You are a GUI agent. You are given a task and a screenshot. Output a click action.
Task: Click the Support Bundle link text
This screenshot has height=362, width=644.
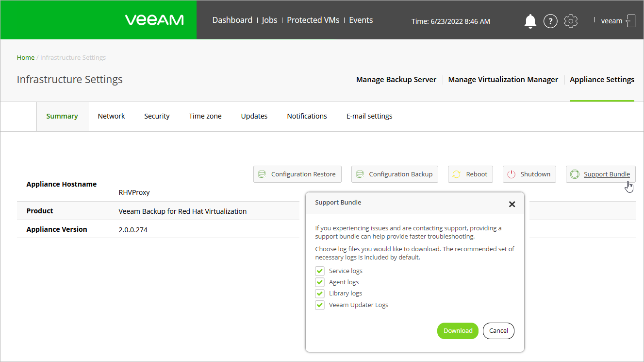(607, 174)
